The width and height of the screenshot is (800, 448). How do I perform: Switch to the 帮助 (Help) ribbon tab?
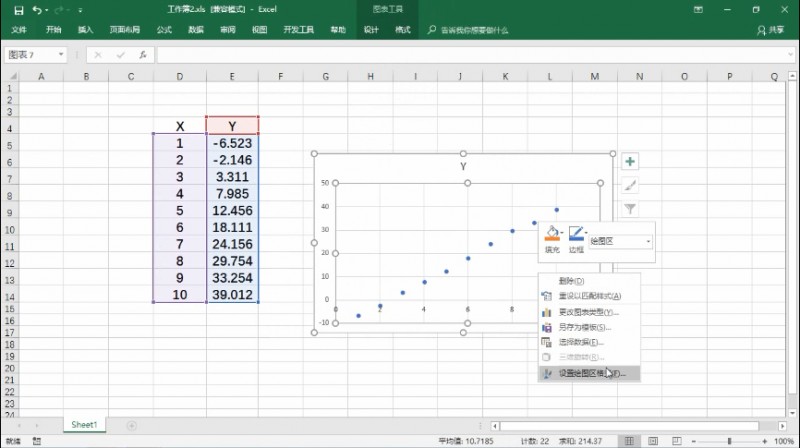338,30
